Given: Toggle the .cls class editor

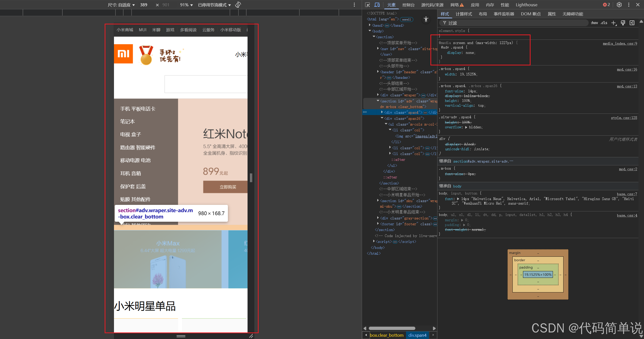Looking at the screenshot, I should (x=604, y=23).
